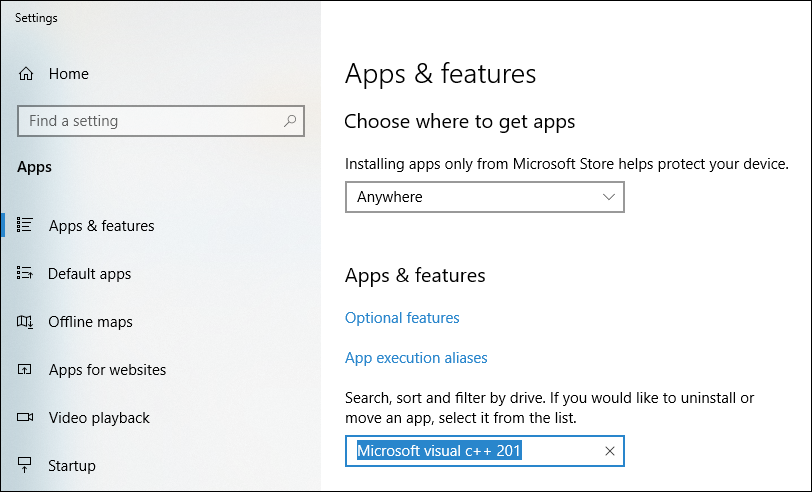Focus the "Find a setting" search field

click(x=150, y=121)
